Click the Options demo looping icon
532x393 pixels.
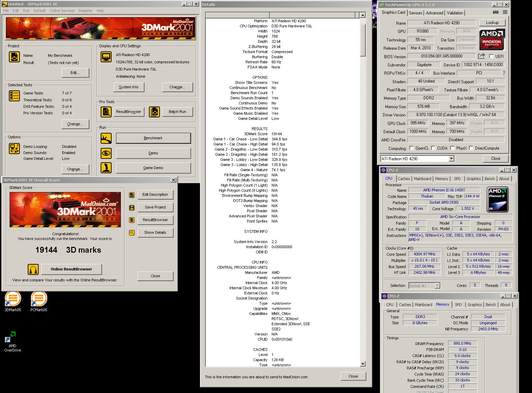click(x=14, y=149)
